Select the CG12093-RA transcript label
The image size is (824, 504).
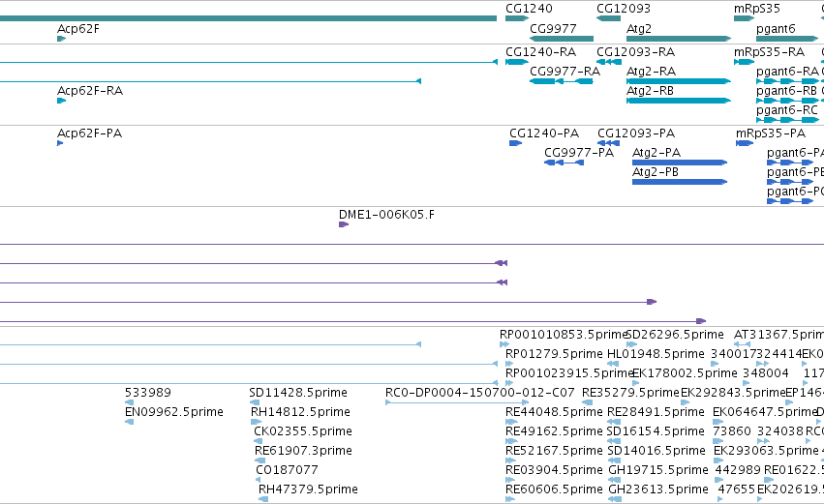(x=635, y=52)
